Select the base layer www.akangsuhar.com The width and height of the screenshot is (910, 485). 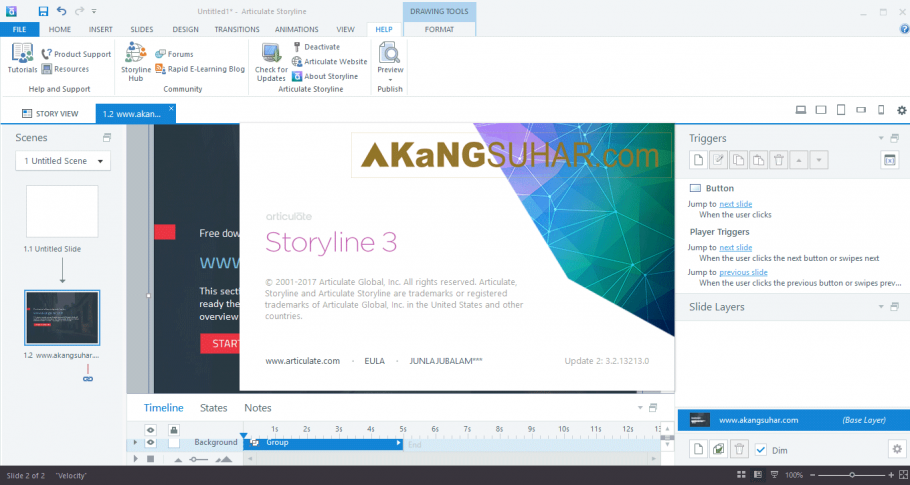click(x=793, y=420)
